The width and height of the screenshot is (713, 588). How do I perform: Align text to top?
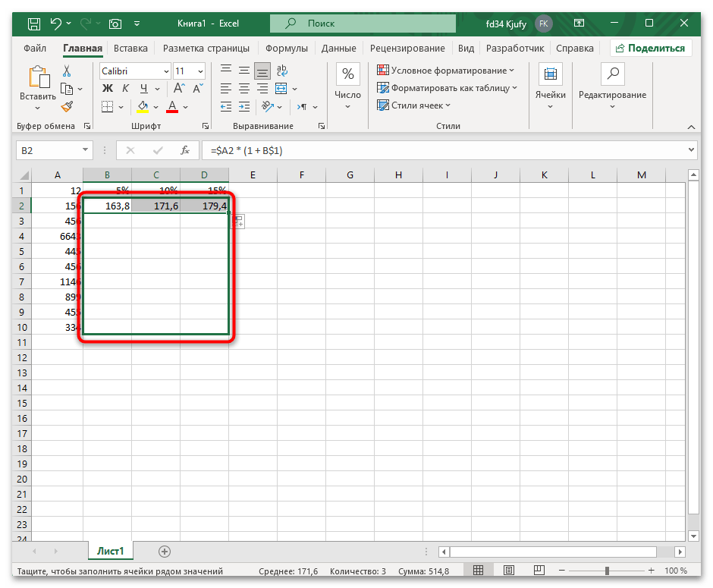click(226, 70)
